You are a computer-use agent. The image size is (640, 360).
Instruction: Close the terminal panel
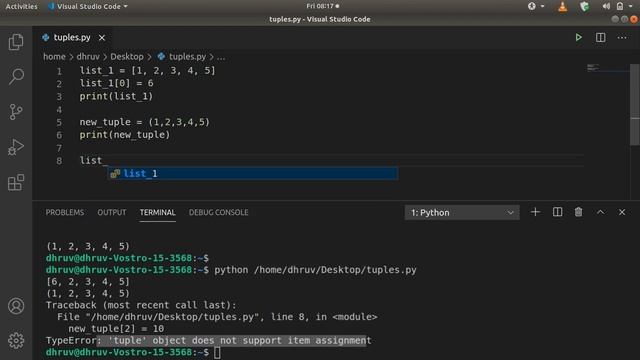tap(622, 212)
